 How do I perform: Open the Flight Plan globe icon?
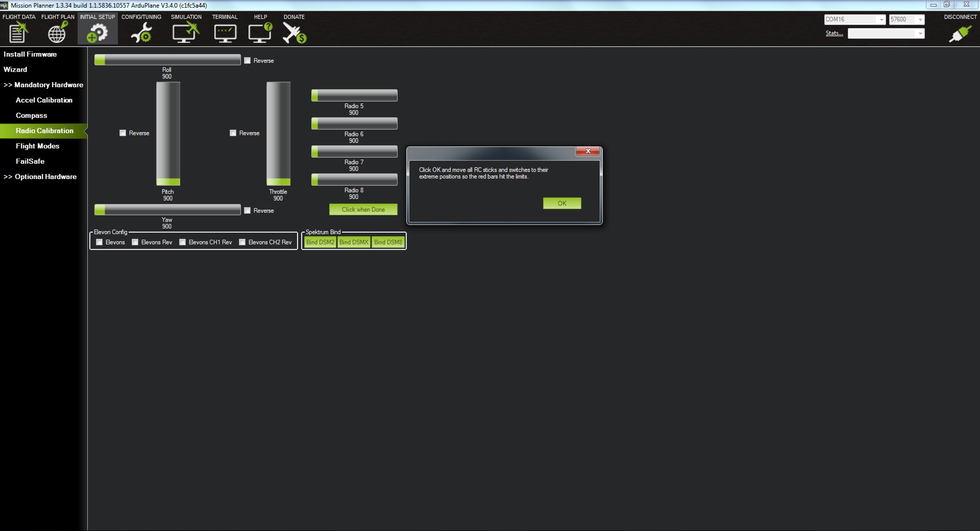[57, 33]
